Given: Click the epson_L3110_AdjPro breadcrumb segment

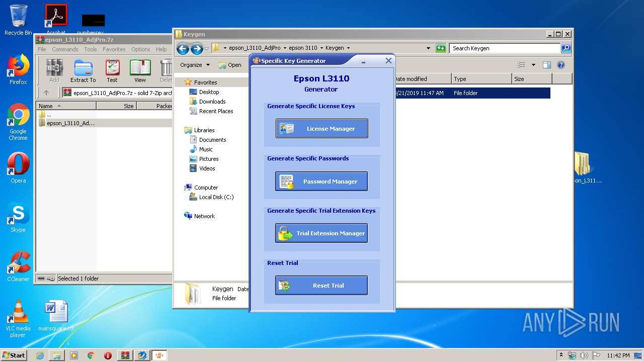Looking at the screenshot, I should [255, 48].
